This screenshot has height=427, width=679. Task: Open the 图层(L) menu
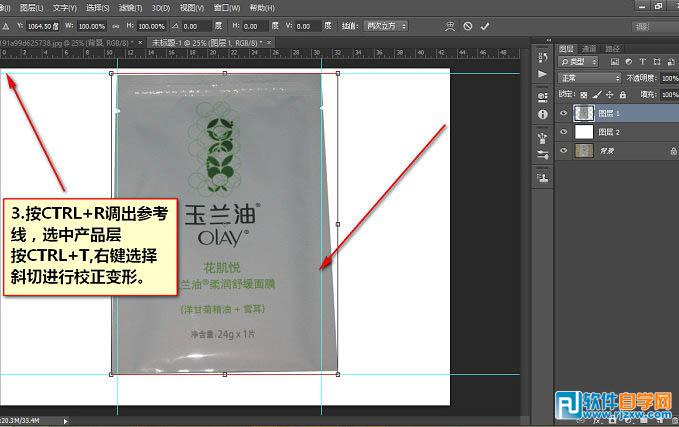pos(32,8)
